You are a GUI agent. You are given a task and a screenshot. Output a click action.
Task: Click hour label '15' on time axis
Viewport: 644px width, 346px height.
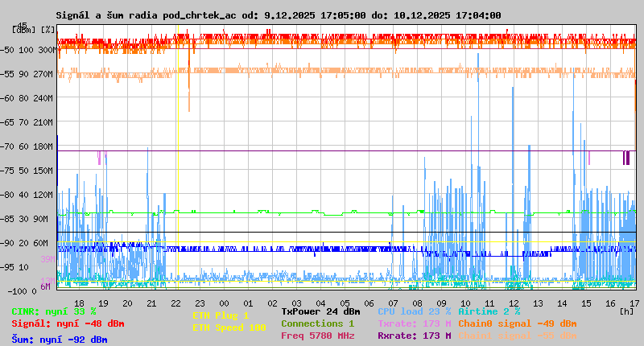pyautogui.click(x=587, y=303)
